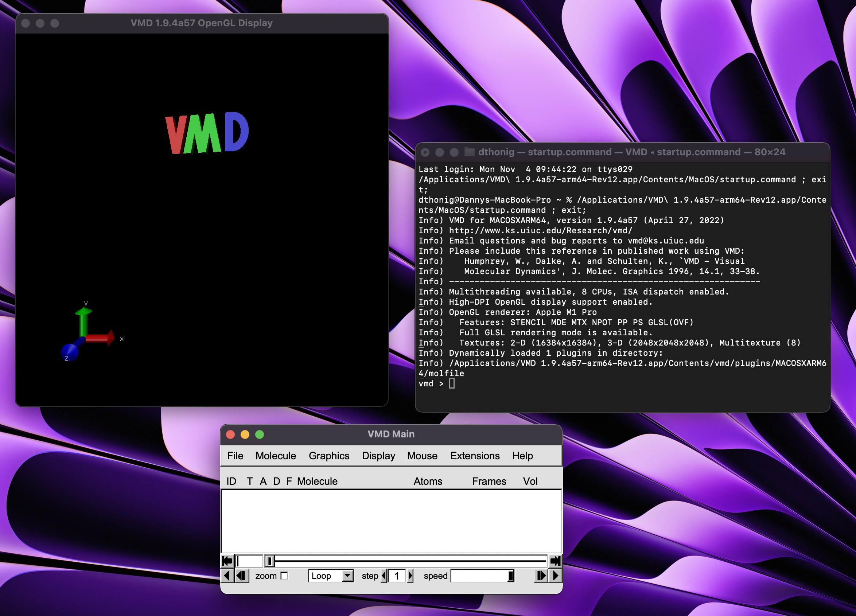This screenshot has height=616, width=856.
Task: Click the 'Full GLSL rendering mode is available' line
Action: pyautogui.click(x=536, y=332)
